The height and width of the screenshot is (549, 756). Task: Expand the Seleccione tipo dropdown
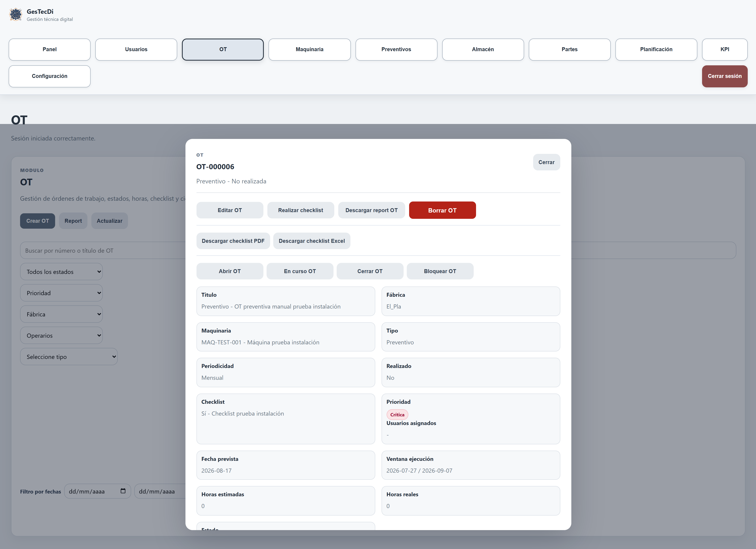point(69,357)
